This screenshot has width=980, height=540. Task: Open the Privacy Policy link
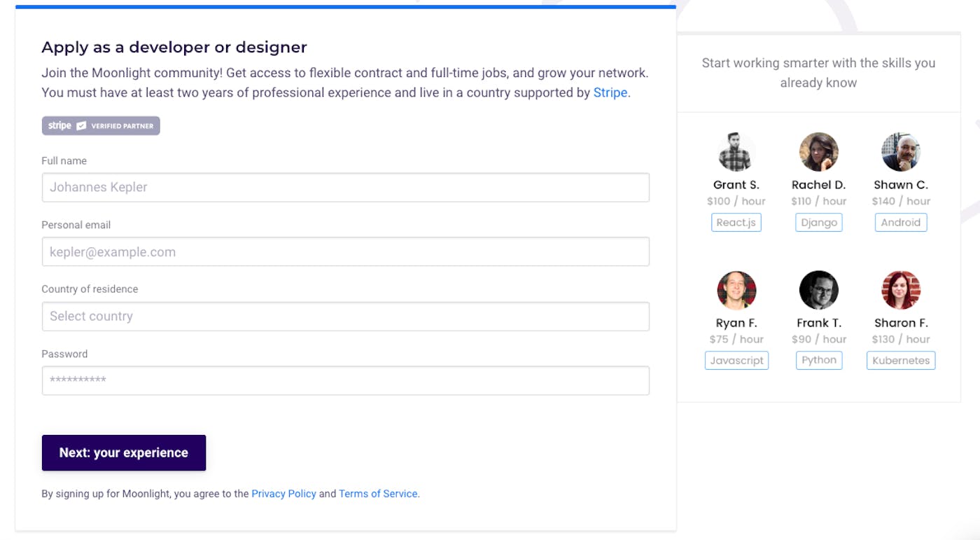click(x=283, y=494)
